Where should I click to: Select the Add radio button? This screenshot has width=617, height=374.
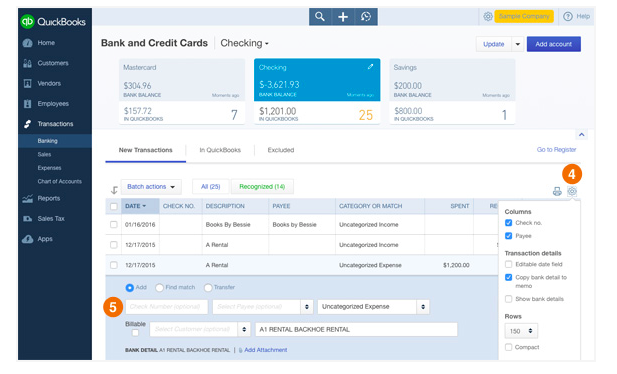click(129, 288)
